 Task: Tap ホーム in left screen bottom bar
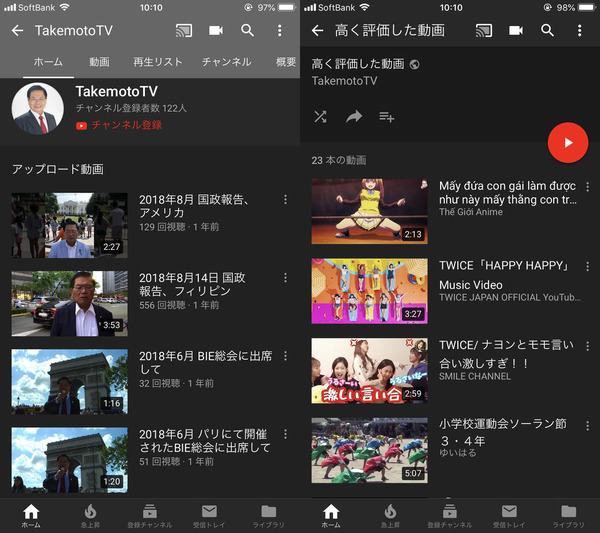(31, 516)
